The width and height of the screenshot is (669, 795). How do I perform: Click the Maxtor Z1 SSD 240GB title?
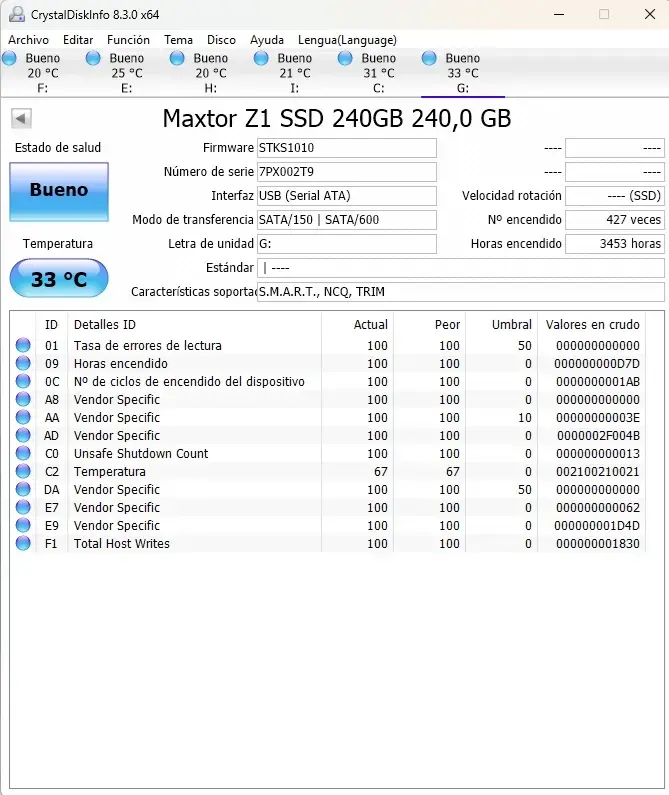coord(337,119)
